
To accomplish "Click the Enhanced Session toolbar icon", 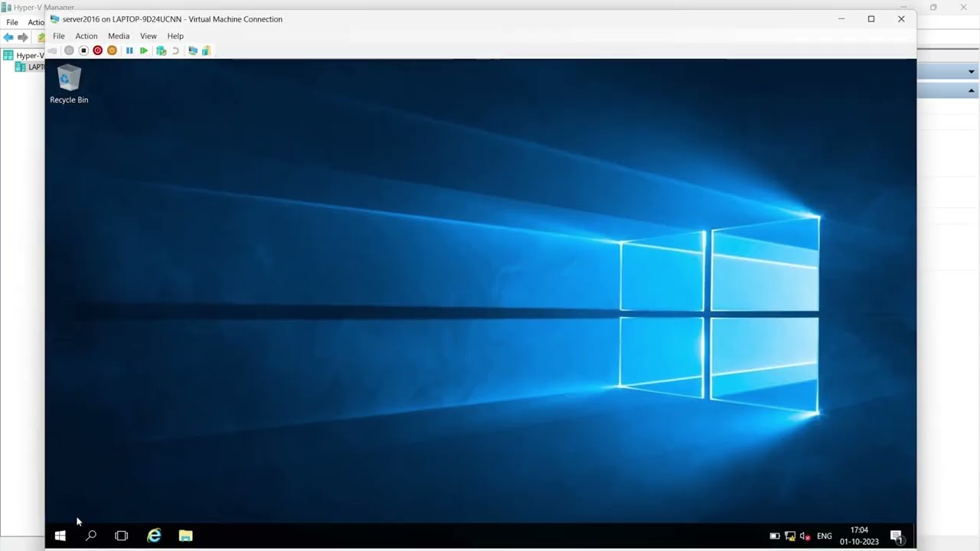I will coord(193,51).
